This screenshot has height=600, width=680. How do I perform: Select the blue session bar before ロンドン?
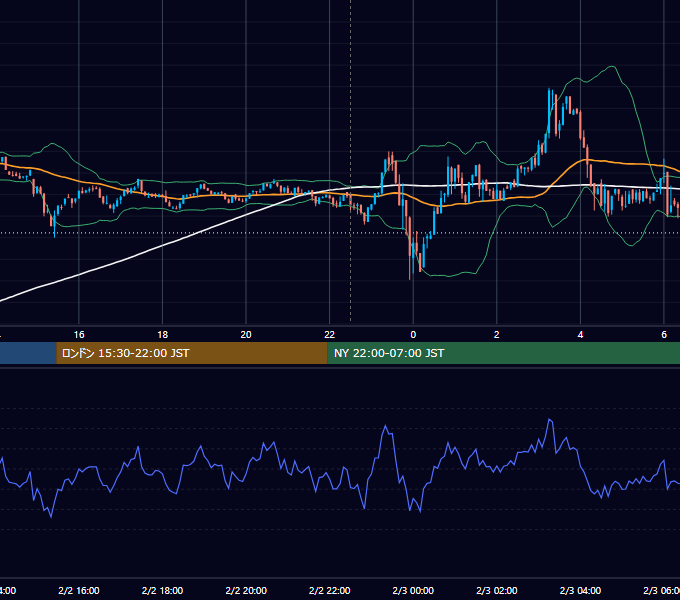[x=28, y=353]
